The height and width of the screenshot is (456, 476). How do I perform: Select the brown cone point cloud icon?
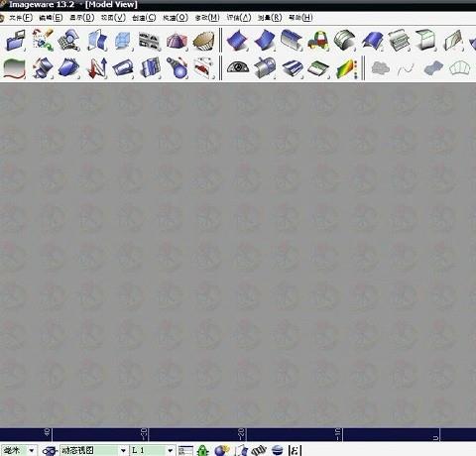tap(203, 41)
